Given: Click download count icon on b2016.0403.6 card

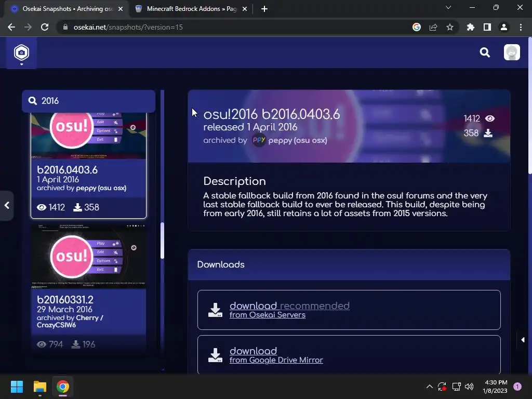Looking at the screenshot, I should coord(77,207).
